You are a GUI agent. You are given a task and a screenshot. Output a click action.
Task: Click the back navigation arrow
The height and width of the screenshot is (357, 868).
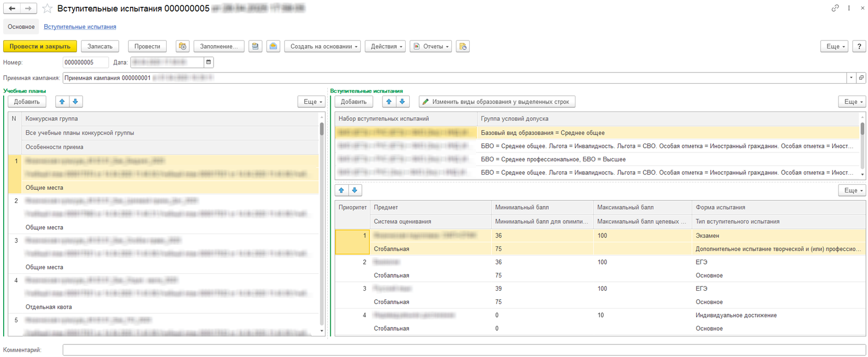pos(12,8)
